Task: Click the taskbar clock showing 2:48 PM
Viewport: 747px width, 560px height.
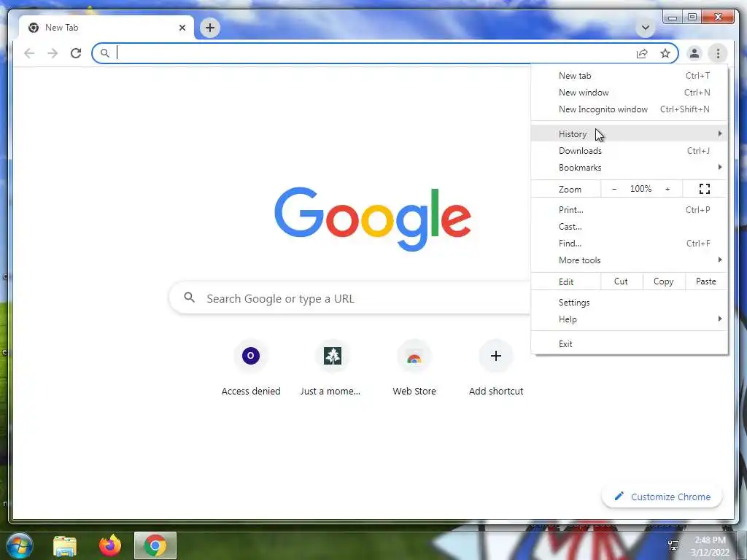Action: (x=711, y=545)
